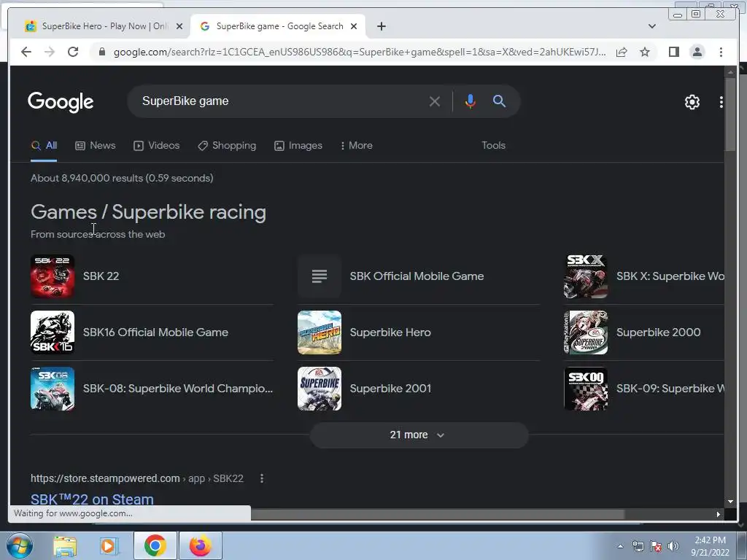
Task: Open the SBK 22 game thumbnail
Action: click(x=53, y=276)
